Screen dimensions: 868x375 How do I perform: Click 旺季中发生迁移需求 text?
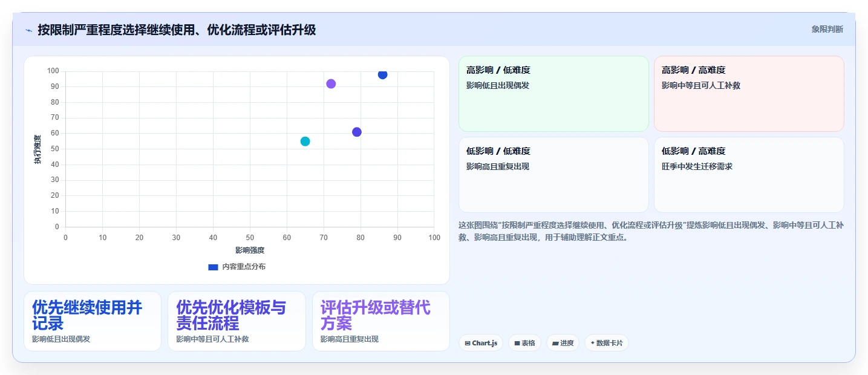[x=697, y=166]
